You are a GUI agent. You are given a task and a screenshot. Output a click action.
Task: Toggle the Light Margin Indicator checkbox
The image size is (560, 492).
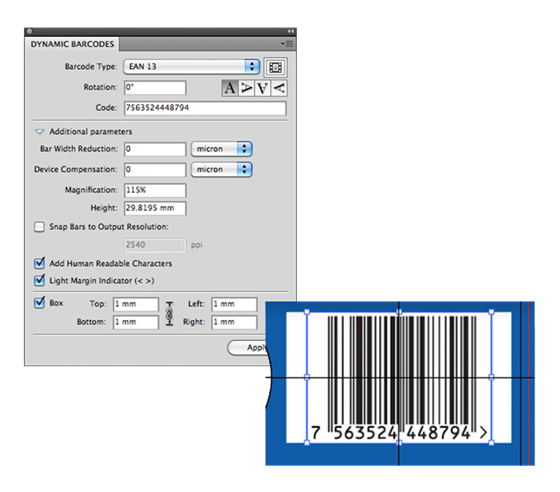39,280
